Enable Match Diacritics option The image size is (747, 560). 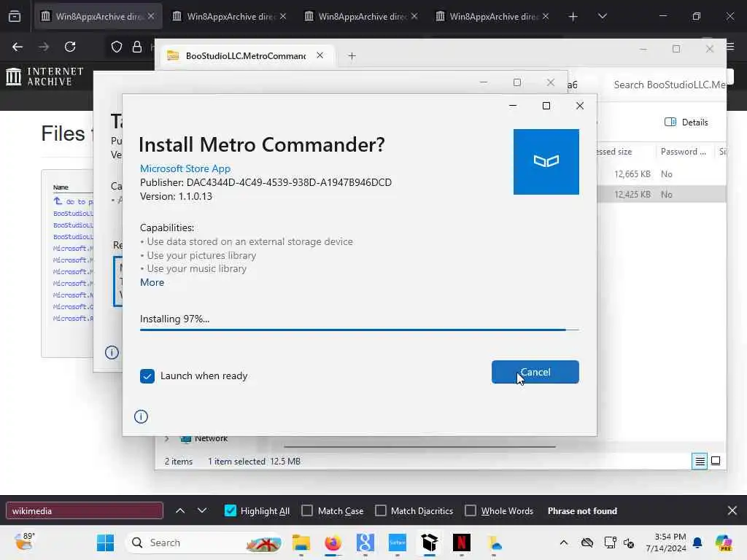(381, 511)
